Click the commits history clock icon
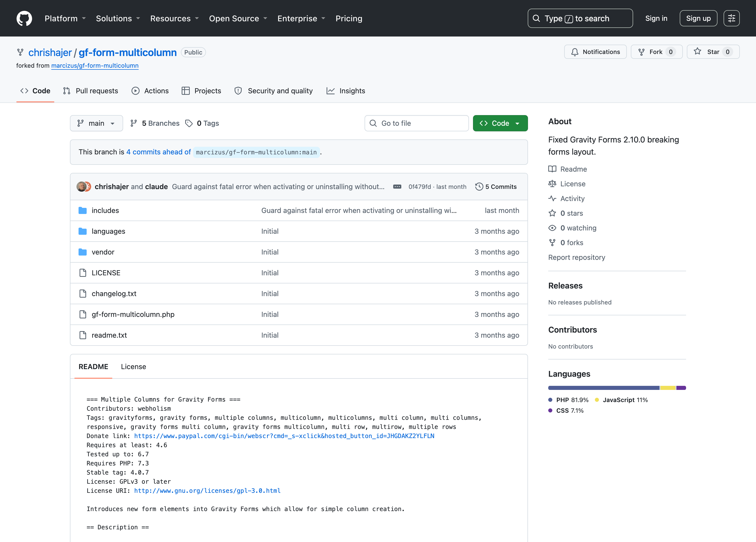 click(479, 186)
